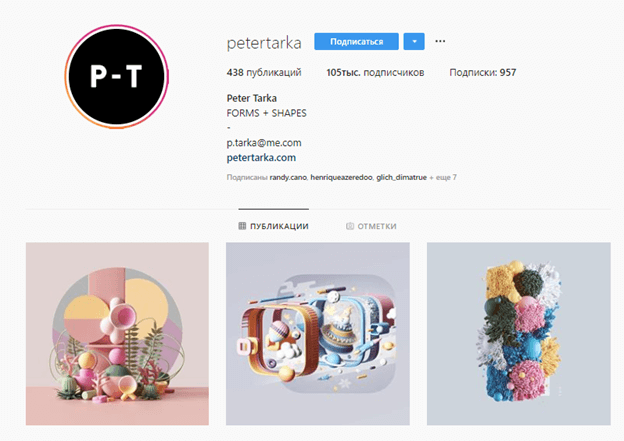
Task: Open the pink plants composition post
Action: pos(117,334)
